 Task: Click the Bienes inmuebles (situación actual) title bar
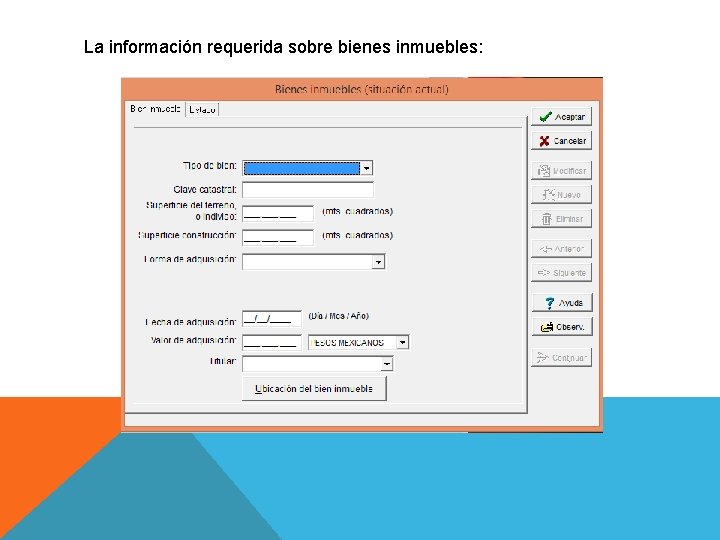[x=362, y=89]
